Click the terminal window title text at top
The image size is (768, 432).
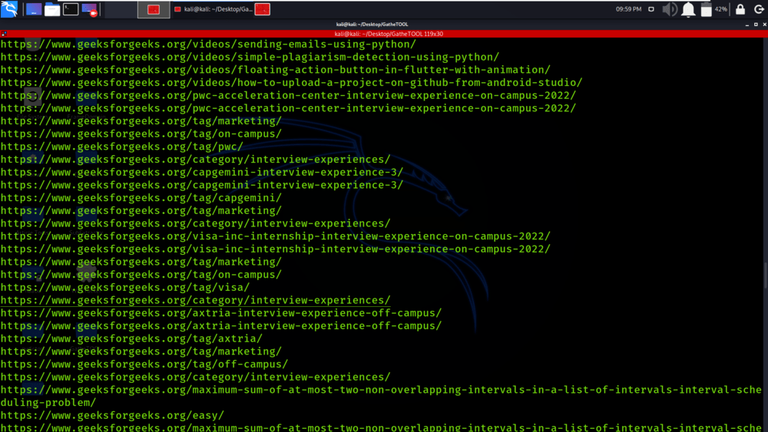coord(372,24)
